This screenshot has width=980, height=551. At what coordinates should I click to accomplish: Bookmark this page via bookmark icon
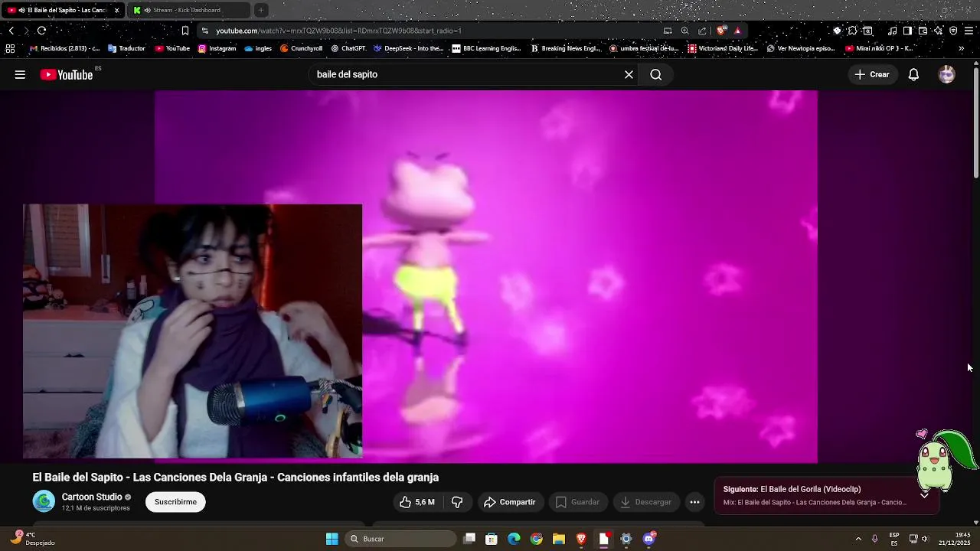coord(185,31)
